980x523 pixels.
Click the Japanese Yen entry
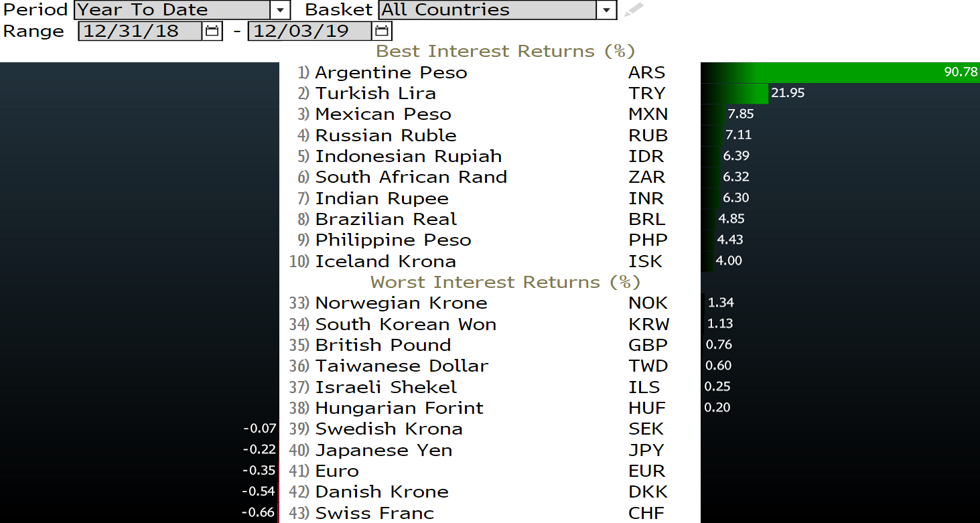[384, 450]
